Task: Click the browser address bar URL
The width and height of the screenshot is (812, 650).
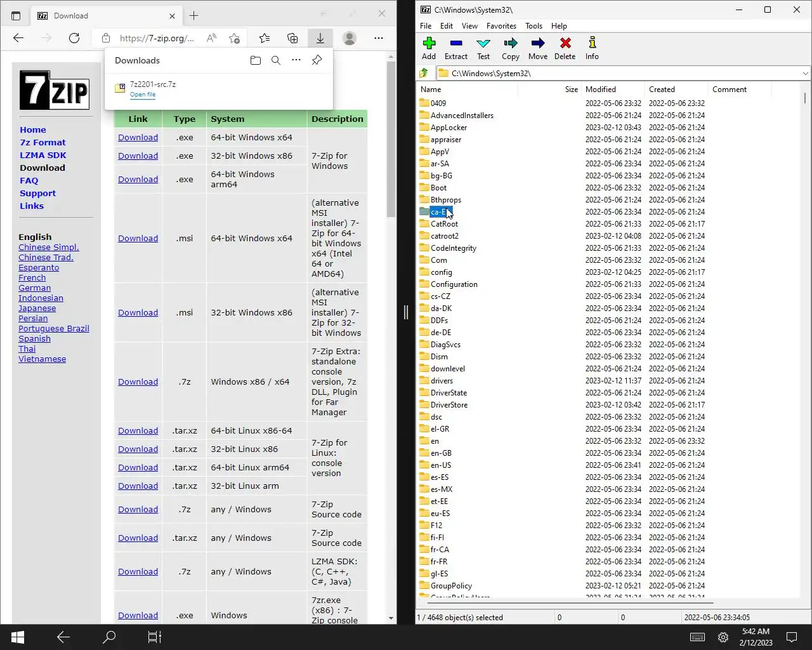Action: point(157,38)
